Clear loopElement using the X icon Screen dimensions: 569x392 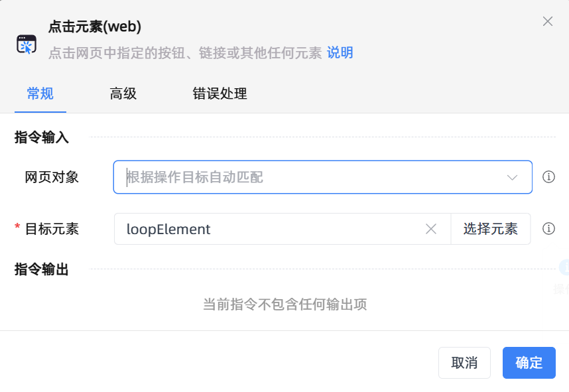[432, 229]
